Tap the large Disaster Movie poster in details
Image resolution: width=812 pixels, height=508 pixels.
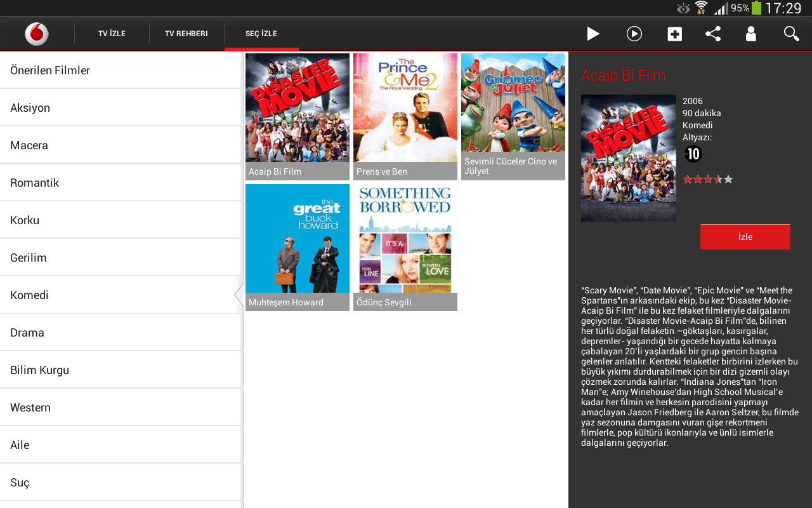coord(629,158)
